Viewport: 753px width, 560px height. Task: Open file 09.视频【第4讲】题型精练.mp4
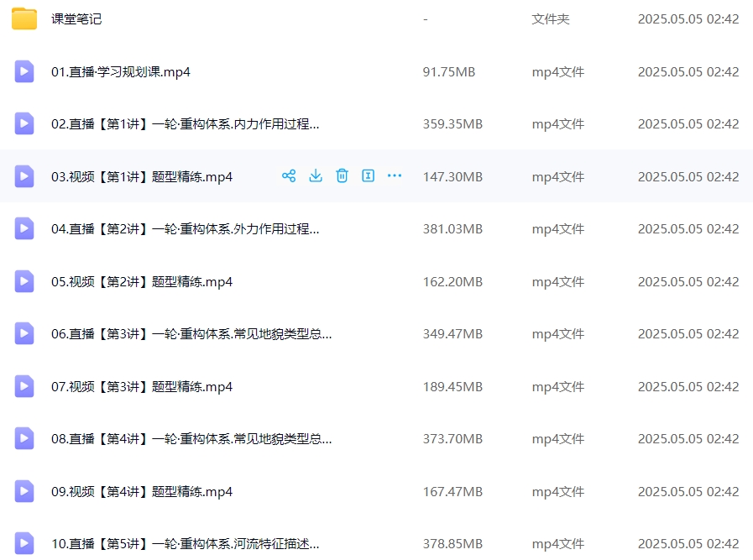142,492
